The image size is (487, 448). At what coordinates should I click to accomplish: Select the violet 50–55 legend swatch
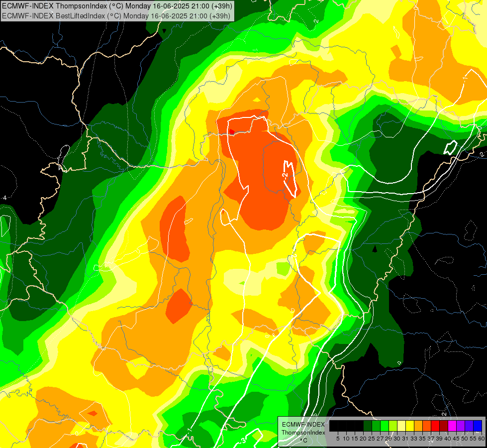pos(469,426)
